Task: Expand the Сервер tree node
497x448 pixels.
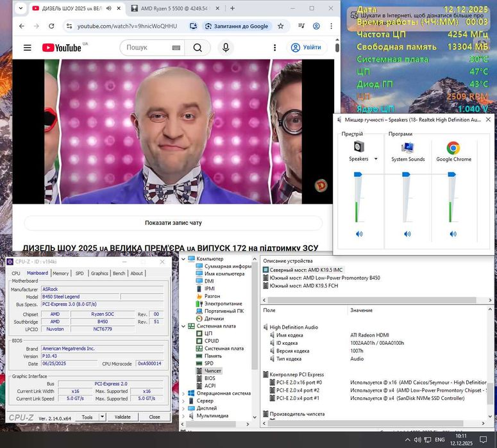Action: tap(183, 401)
